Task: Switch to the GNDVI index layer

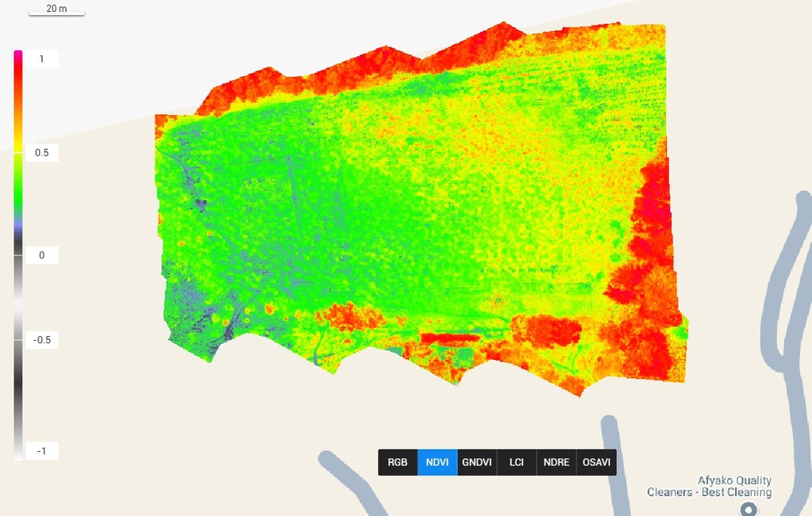Action: click(x=477, y=462)
